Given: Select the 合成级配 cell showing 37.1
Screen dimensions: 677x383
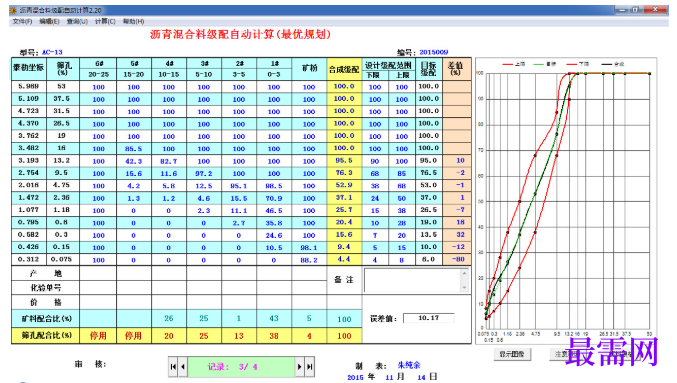Looking at the screenshot, I should pos(344,197).
